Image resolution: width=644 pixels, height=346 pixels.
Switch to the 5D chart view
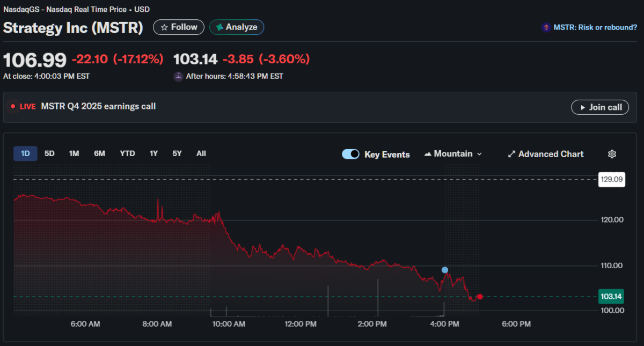pyautogui.click(x=49, y=153)
